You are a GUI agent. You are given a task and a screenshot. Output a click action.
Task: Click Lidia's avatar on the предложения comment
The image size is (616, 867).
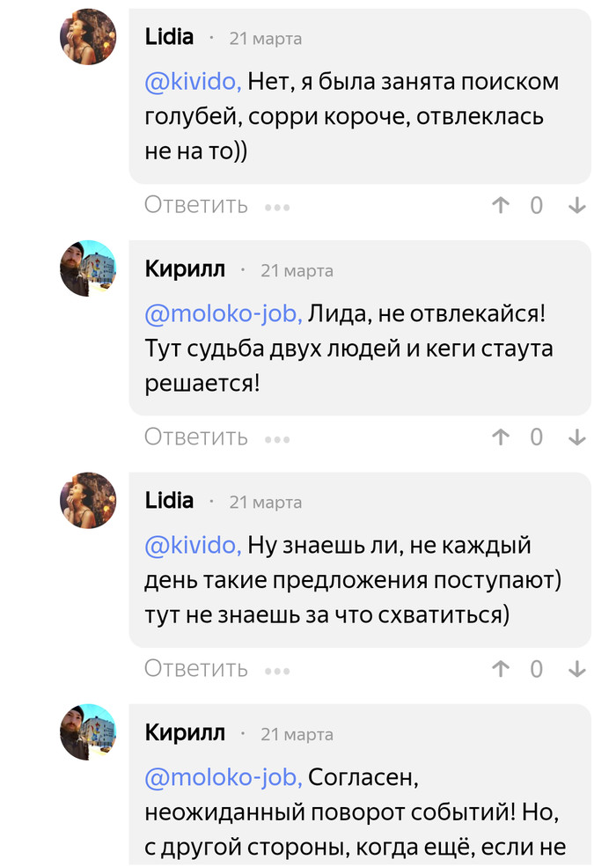click(88, 500)
